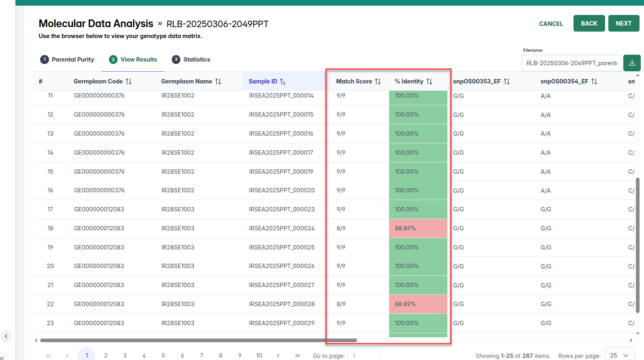
Task: Open Rows per page dropdown
Action: click(620, 355)
